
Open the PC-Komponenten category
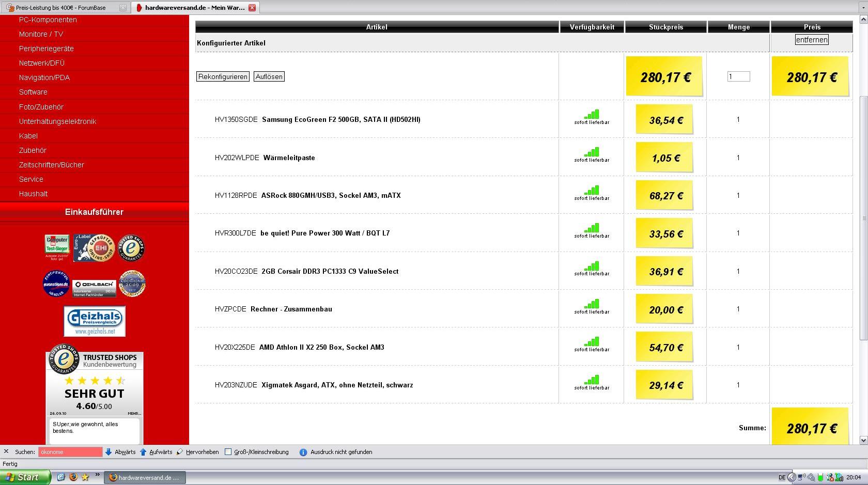[x=48, y=20]
